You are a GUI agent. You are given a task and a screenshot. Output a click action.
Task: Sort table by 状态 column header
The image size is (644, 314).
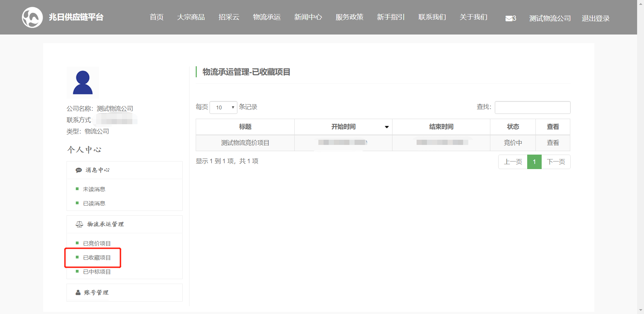point(513,127)
